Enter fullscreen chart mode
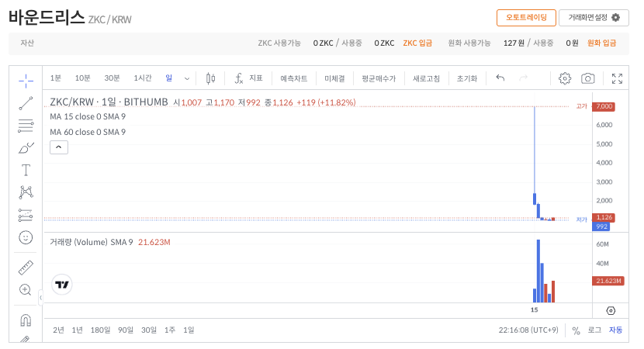Screen dimensions: 644x349 tap(617, 78)
